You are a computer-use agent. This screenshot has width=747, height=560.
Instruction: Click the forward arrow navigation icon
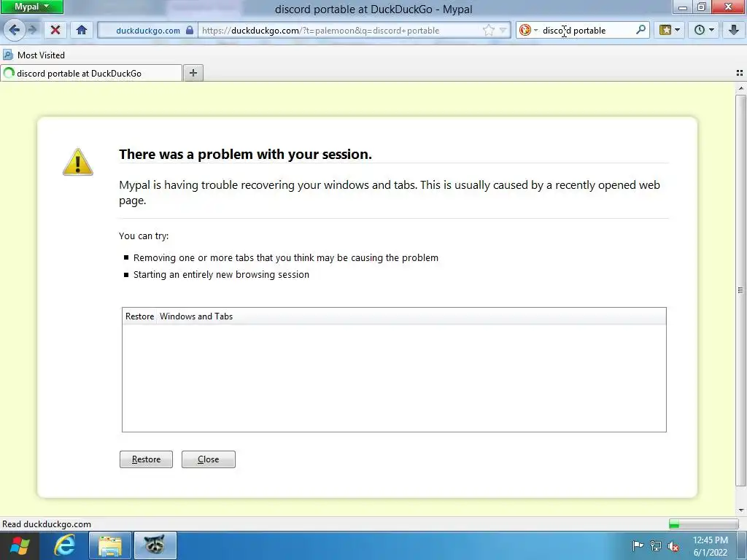click(32, 30)
